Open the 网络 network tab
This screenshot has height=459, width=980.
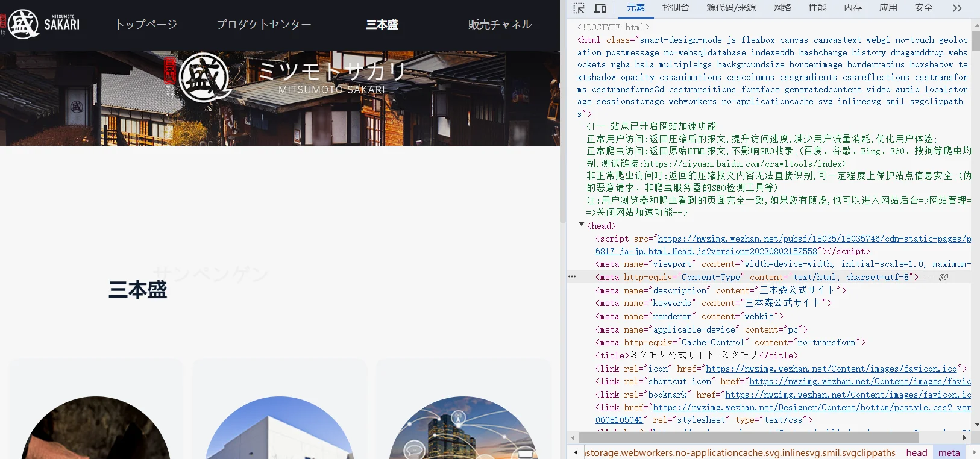(x=782, y=8)
